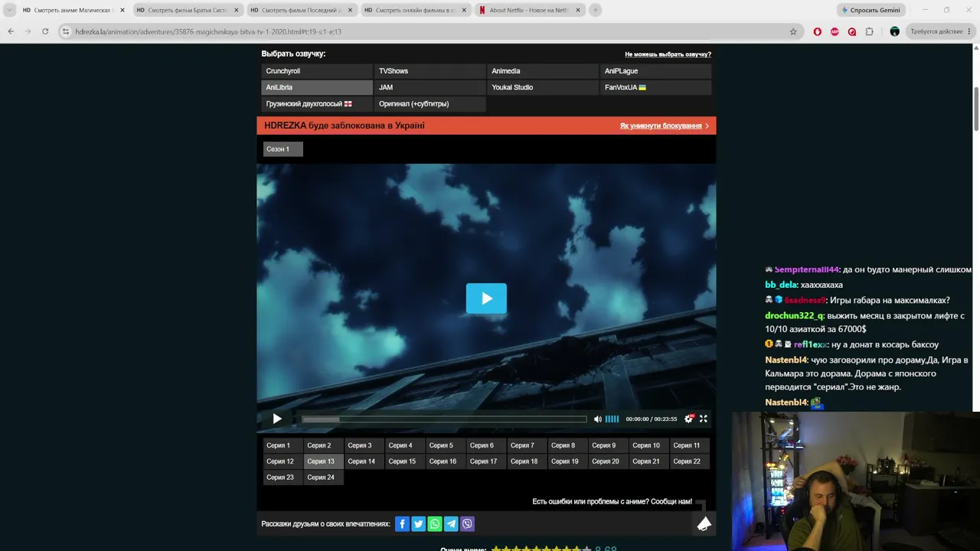Click the video progress seek bar

pos(444,419)
